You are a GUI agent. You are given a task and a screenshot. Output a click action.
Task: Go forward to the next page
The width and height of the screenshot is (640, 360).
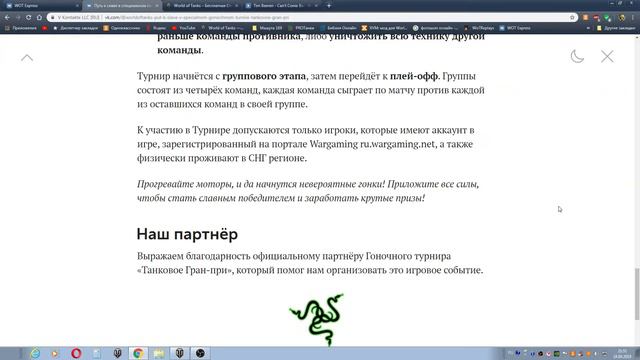point(18,18)
